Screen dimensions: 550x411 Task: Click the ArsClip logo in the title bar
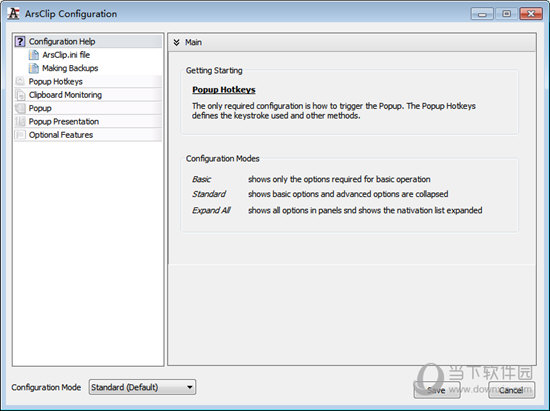[x=13, y=14]
